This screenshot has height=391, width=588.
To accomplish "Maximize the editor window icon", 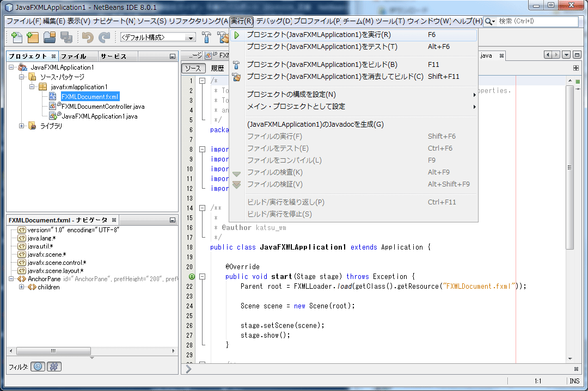I will point(577,55).
